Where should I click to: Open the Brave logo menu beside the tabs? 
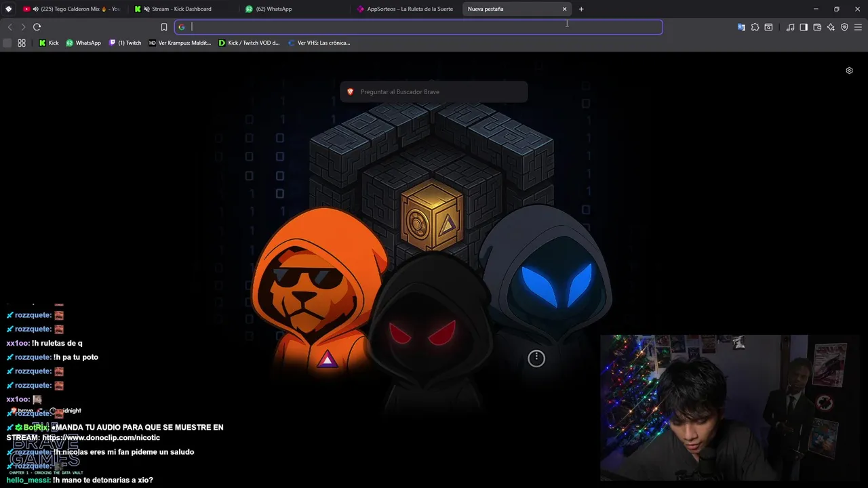tap(9, 9)
